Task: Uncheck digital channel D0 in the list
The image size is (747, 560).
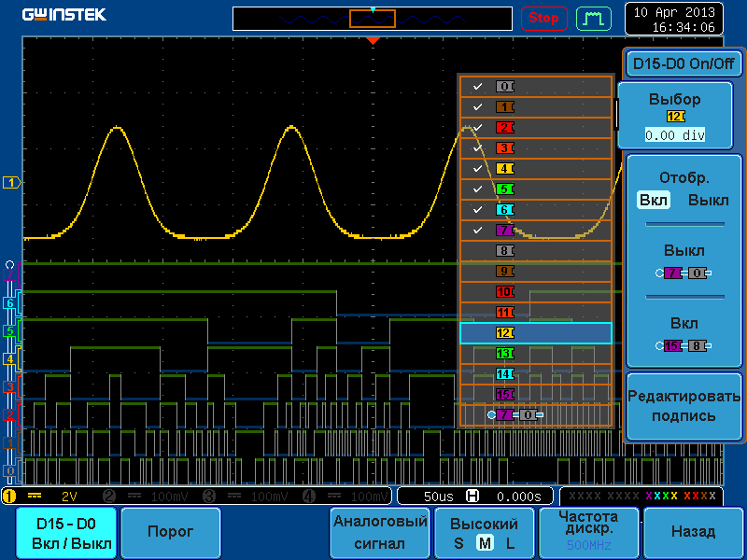Action: (x=478, y=87)
